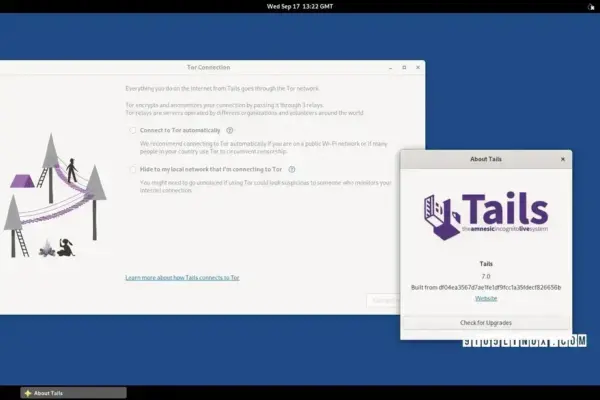This screenshot has height=400, width=600.
Task: Click the Tails logo in About dialog
Action: click(486, 216)
